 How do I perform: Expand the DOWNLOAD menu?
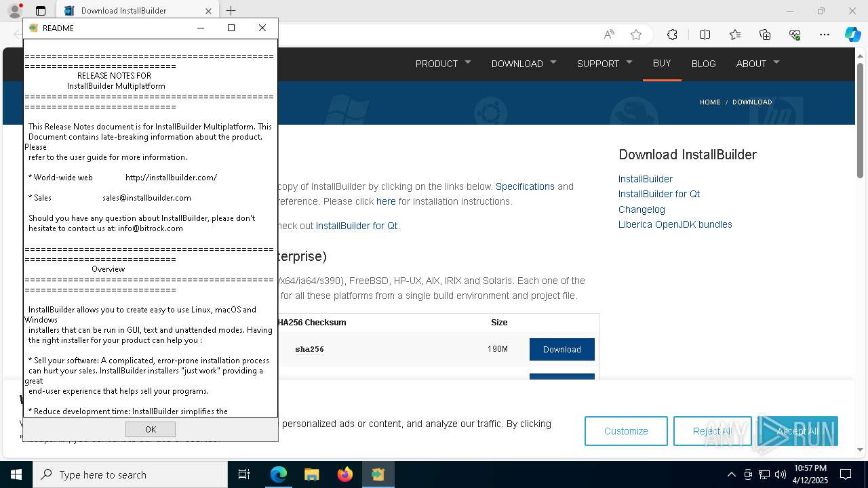click(524, 64)
